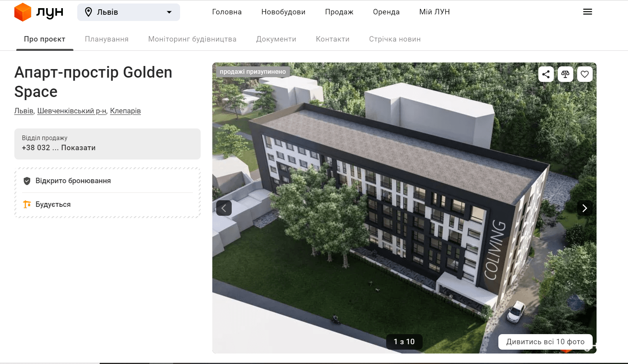Show the sales department phone number
This screenshot has height=364, width=628.
pos(78,148)
